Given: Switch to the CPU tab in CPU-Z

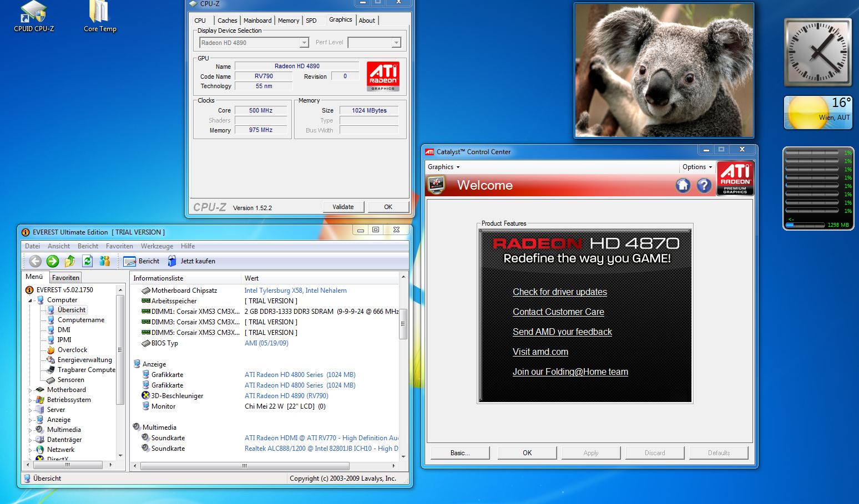Looking at the screenshot, I should pyautogui.click(x=200, y=21).
